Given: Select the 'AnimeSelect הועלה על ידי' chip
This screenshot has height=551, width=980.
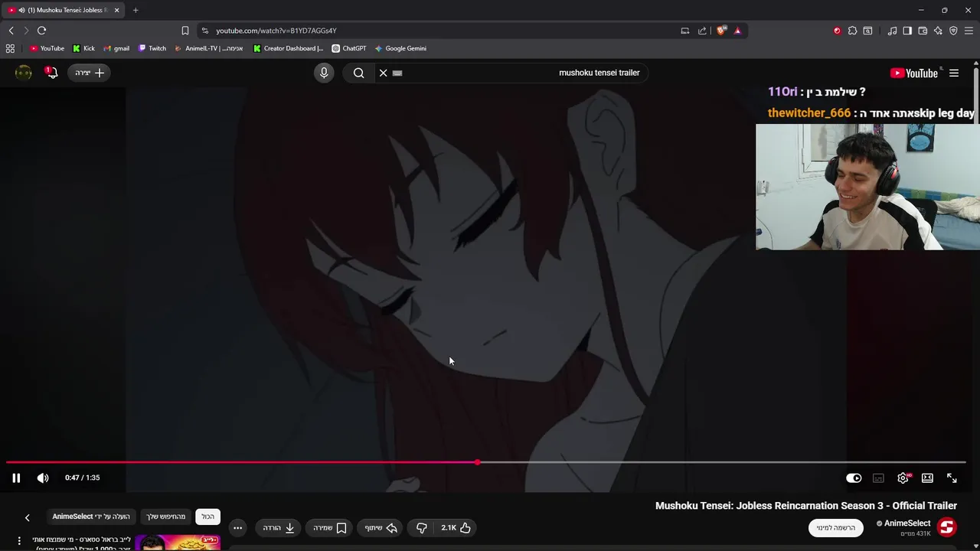Looking at the screenshot, I should pyautogui.click(x=91, y=517).
